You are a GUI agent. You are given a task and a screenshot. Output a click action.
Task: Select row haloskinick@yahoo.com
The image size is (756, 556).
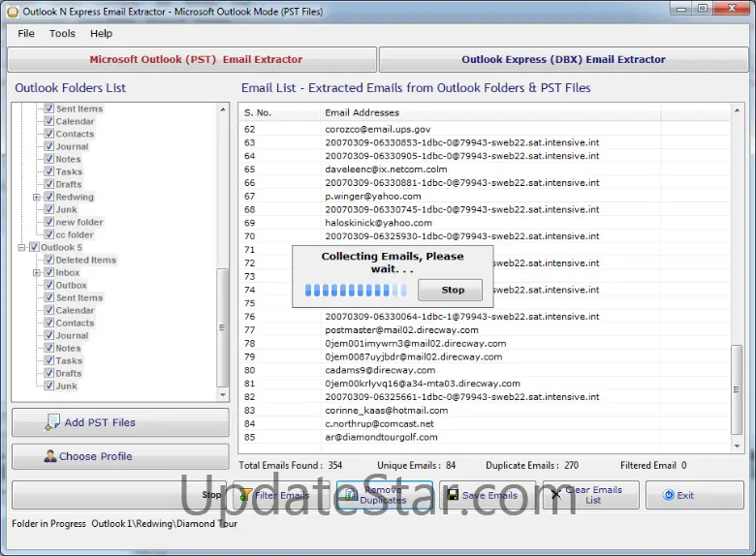(485, 223)
